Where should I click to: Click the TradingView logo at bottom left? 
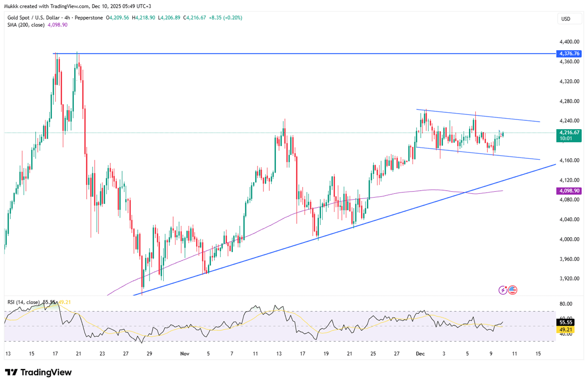coord(38,372)
